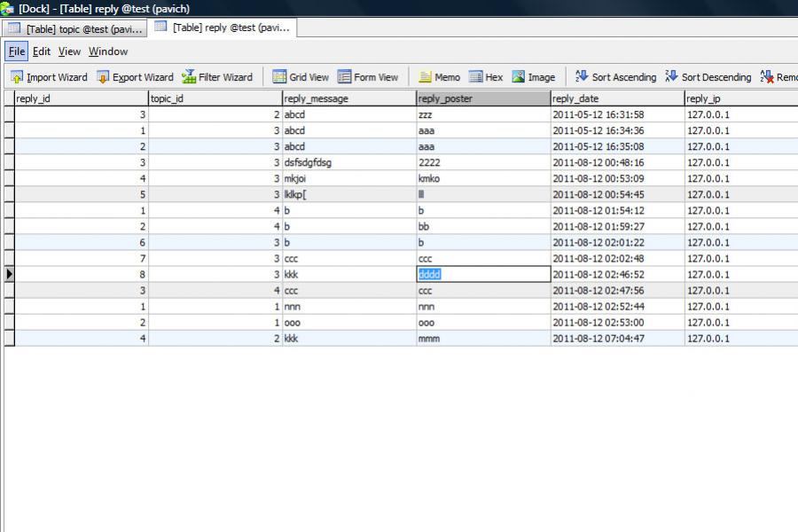Click row selector of the mmm row
Viewport: 798px width, 532px height.
coord(9,339)
